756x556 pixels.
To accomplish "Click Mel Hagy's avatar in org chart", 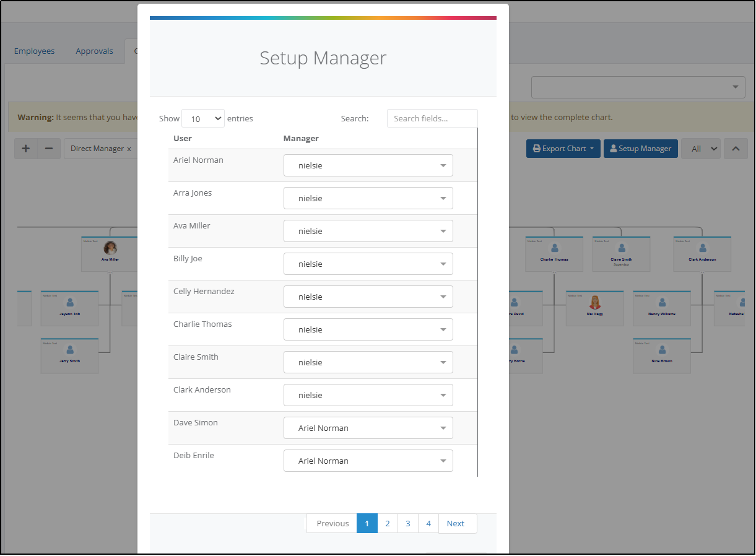I will [595, 302].
